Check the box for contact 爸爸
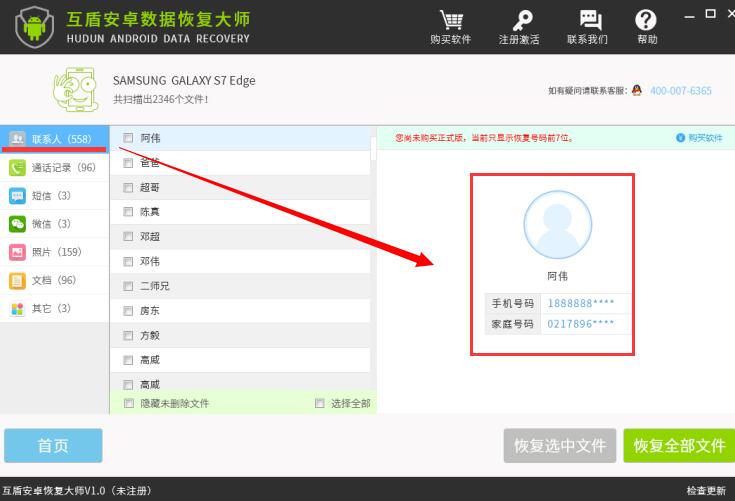The width and height of the screenshot is (735, 501). coord(128,163)
